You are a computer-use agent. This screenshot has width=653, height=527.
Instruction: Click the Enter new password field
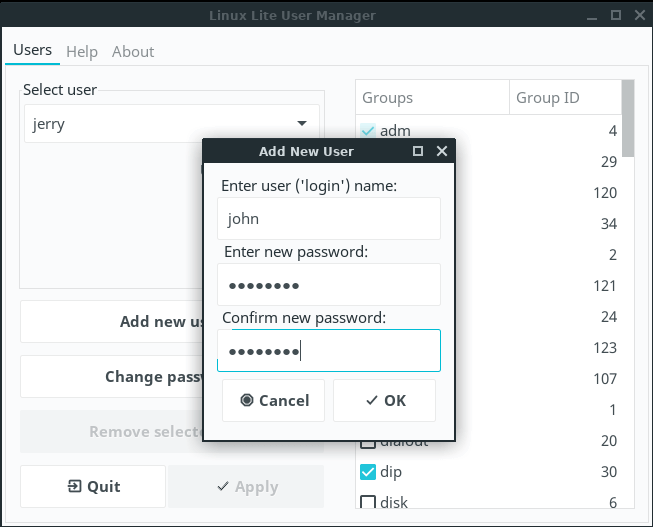(328, 285)
